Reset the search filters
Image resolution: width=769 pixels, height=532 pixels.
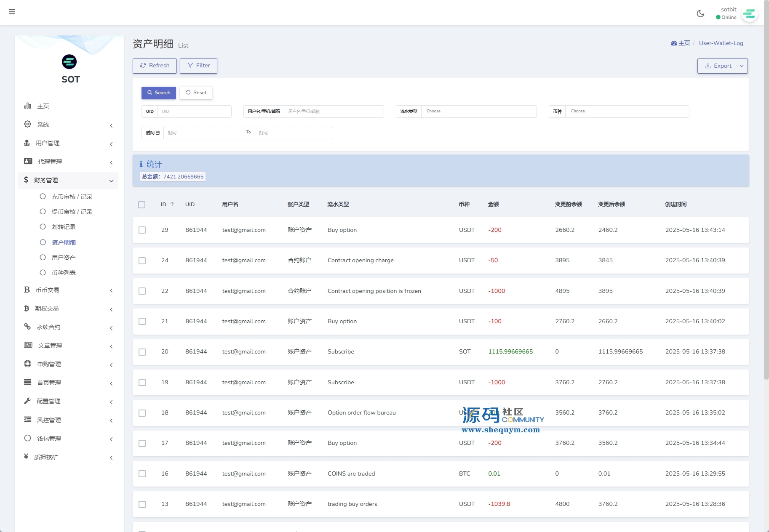coord(196,93)
